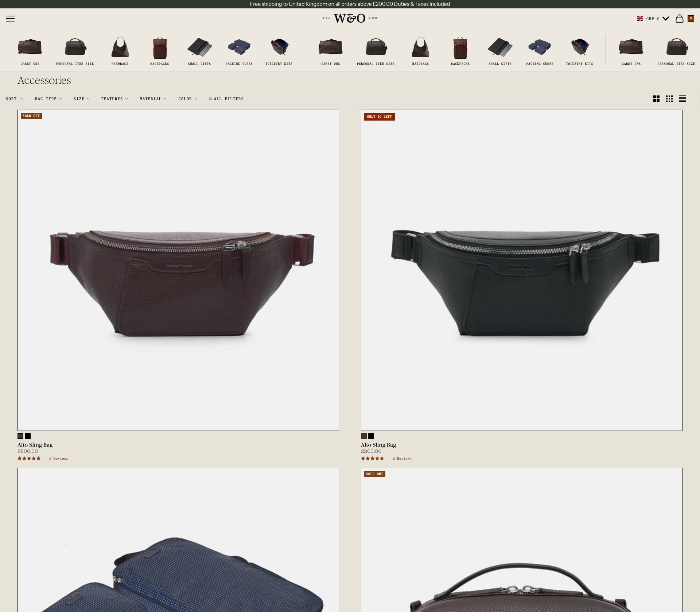Open the All Filters panel
The image size is (700, 612).
point(226,99)
